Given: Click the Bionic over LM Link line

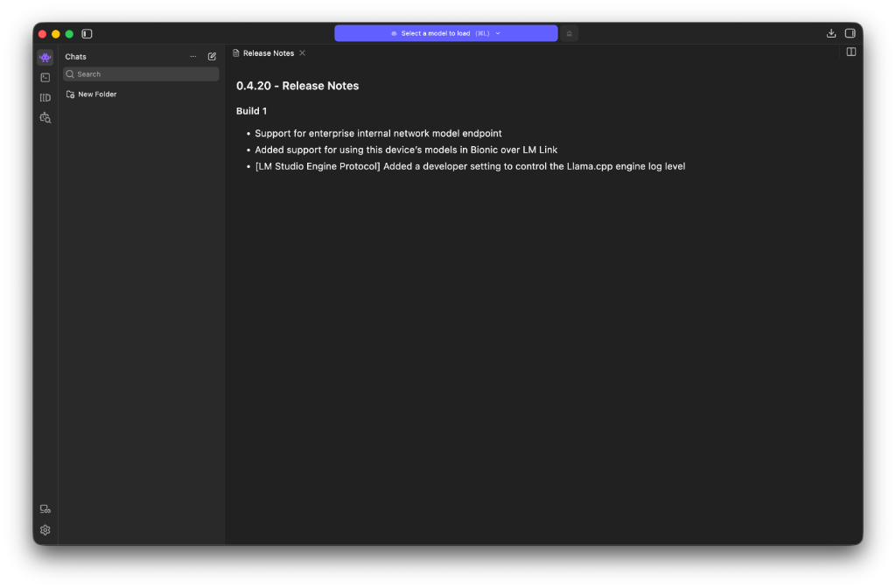Looking at the screenshot, I should [x=406, y=150].
